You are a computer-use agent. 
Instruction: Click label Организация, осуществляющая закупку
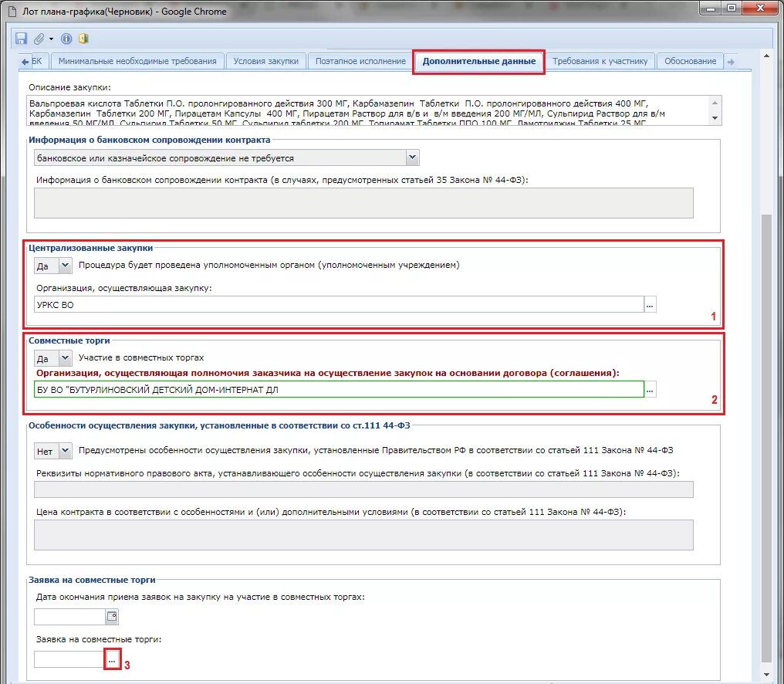coord(124,288)
